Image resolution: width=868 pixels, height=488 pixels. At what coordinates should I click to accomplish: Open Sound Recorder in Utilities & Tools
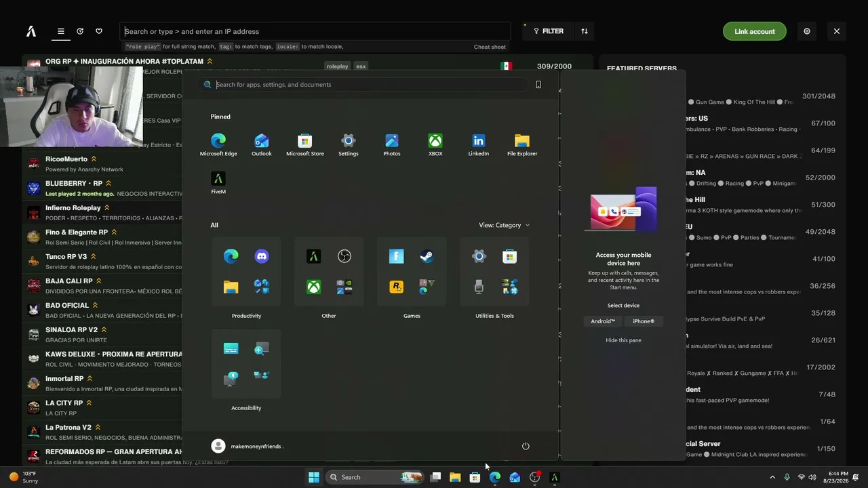pyautogui.click(x=479, y=287)
